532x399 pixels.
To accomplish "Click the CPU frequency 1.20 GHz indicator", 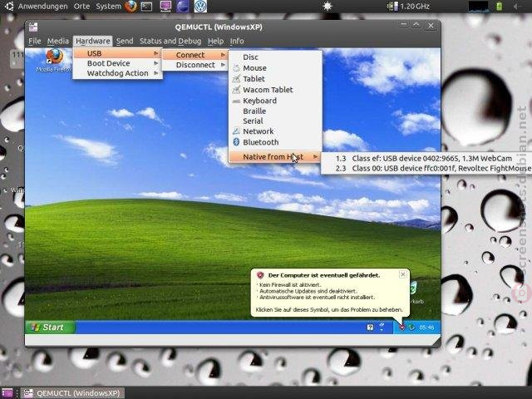I will tap(408, 6).
